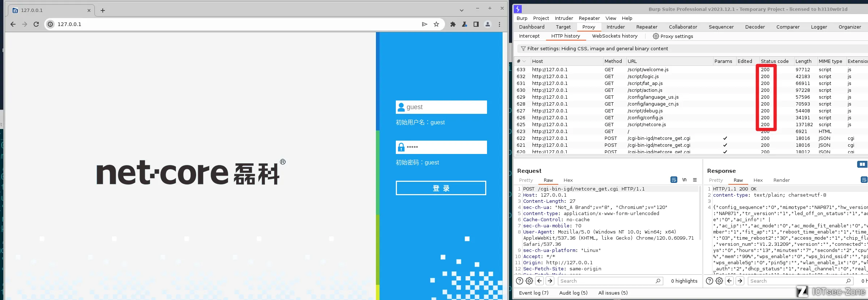Click the 登录 login button
Screen dimensions: 868x300
pos(441,188)
